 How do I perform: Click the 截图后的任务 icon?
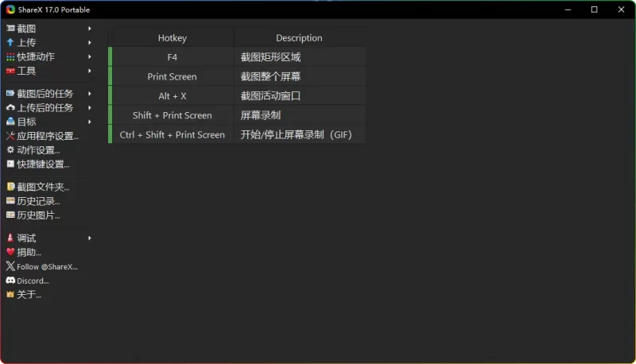click(10, 94)
